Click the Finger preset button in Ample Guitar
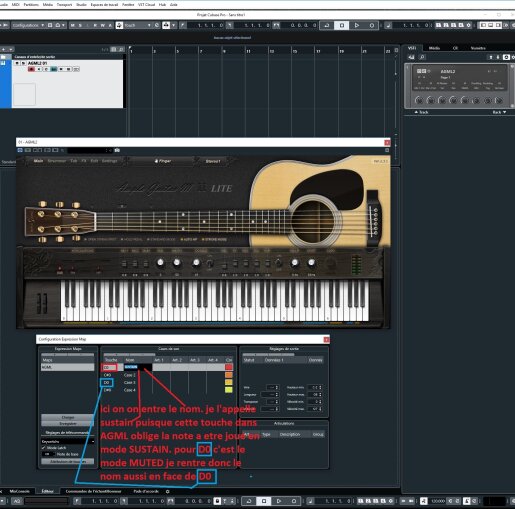 coord(163,161)
